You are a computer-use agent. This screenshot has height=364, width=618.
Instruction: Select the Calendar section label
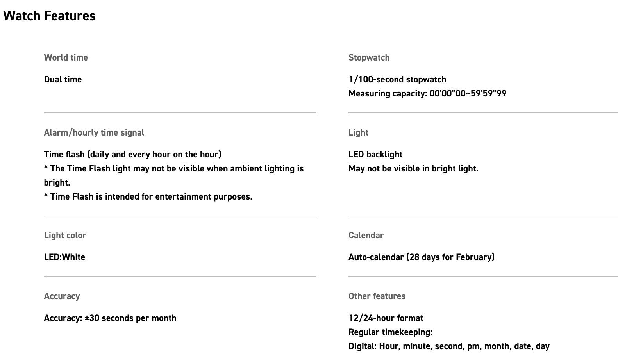click(366, 235)
